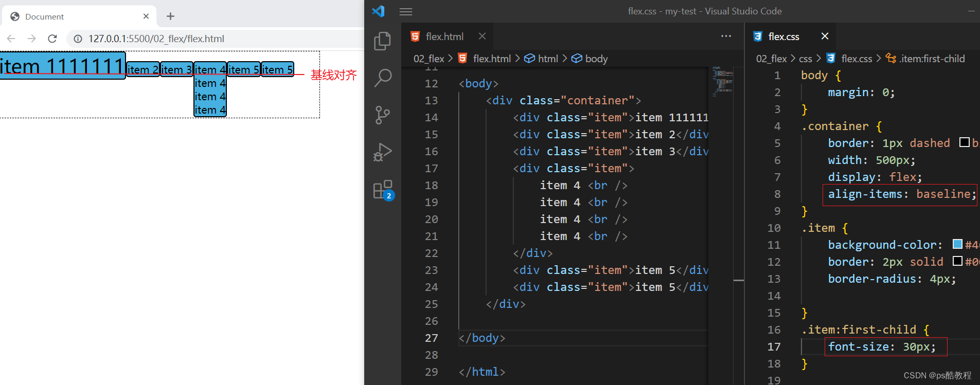Click css folder in the breadcrumb

click(806, 59)
